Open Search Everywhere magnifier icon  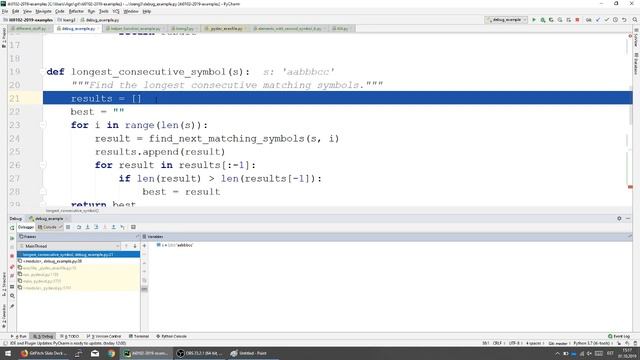point(635,20)
